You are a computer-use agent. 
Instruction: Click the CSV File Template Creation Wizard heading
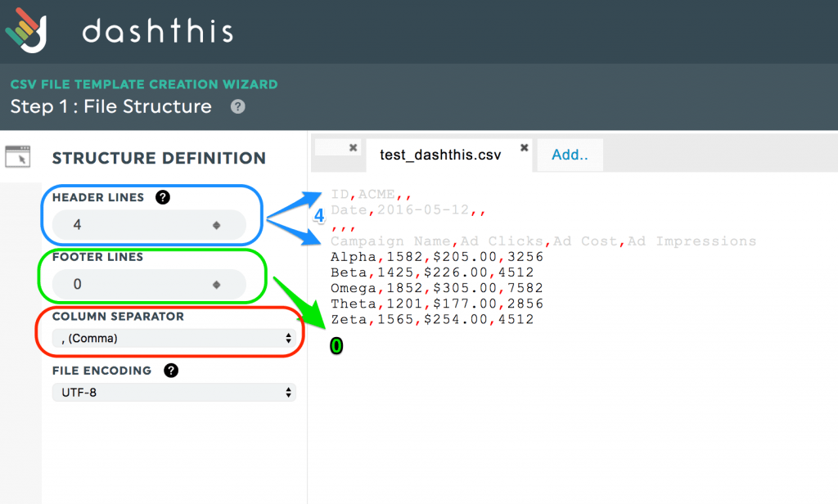click(x=144, y=83)
